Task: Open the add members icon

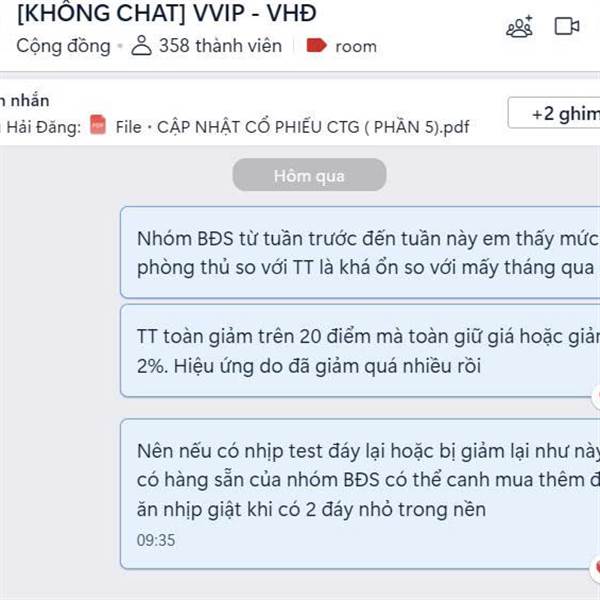Action: tap(519, 26)
